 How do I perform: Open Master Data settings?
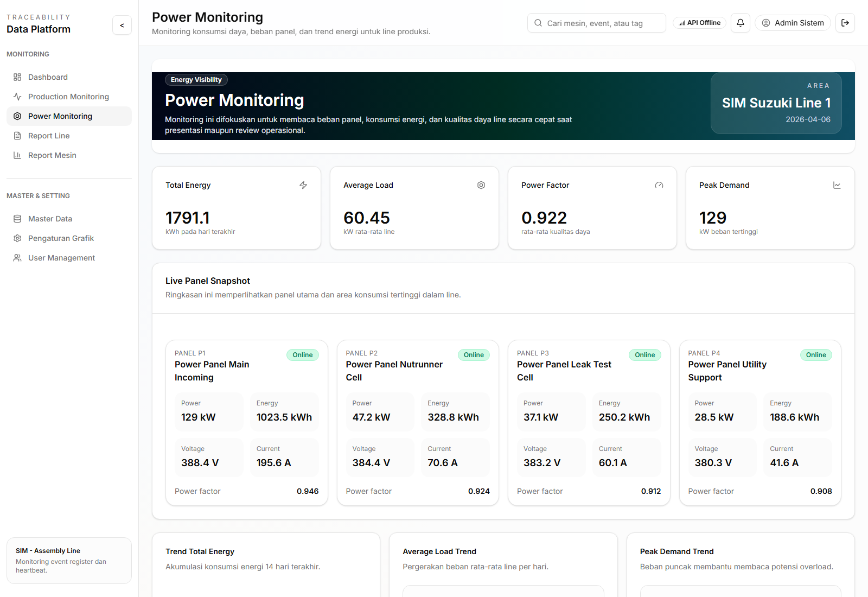[x=69, y=219]
